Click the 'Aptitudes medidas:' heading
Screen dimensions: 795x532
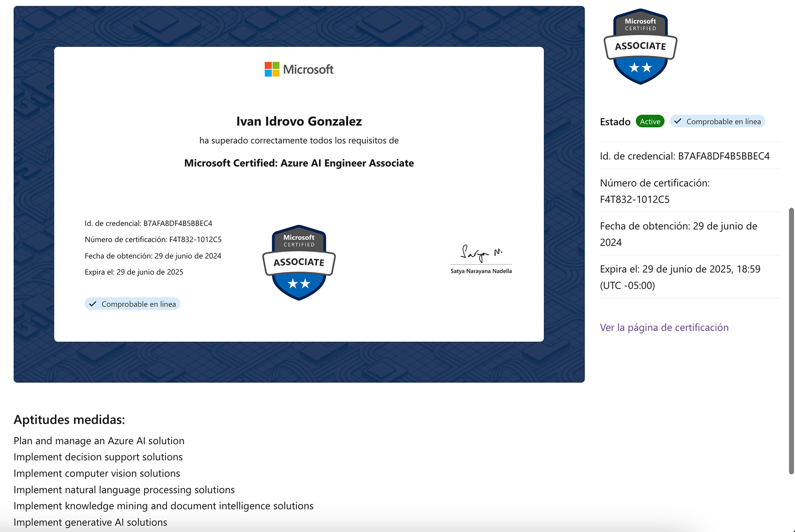(x=69, y=419)
